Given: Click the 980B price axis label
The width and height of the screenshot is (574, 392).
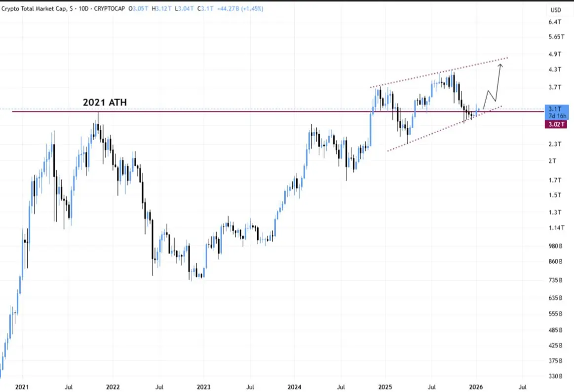Looking at the screenshot, I should (x=556, y=246).
